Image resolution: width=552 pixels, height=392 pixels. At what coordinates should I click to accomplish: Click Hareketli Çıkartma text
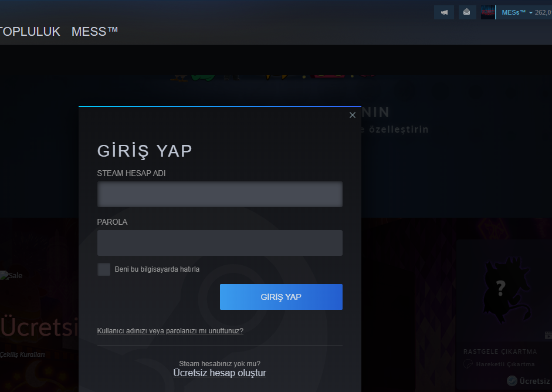505,364
